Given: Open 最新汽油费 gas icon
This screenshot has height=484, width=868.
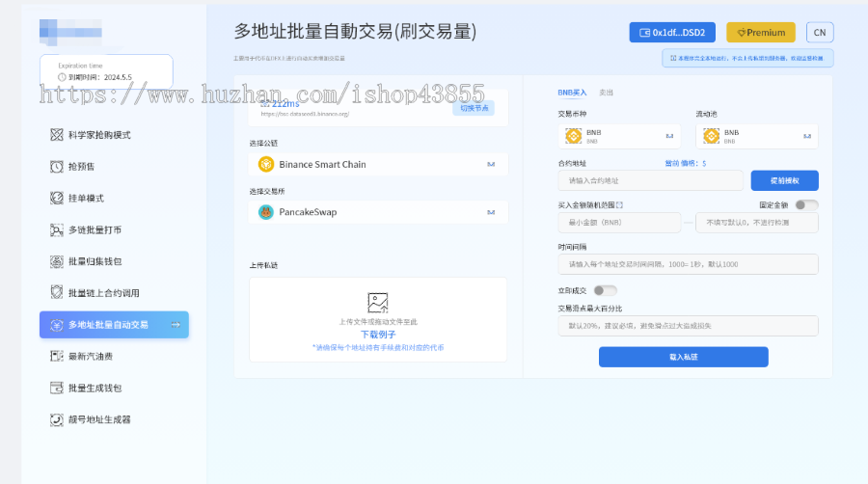Looking at the screenshot, I should [57, 356].
